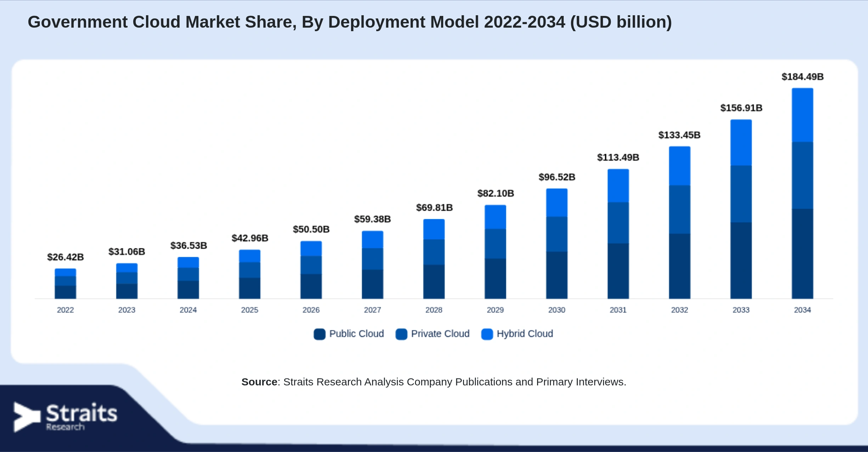The image size is (868, 452).
Task: Click the 2023 axis label
Action: click(x=127, y=310)
